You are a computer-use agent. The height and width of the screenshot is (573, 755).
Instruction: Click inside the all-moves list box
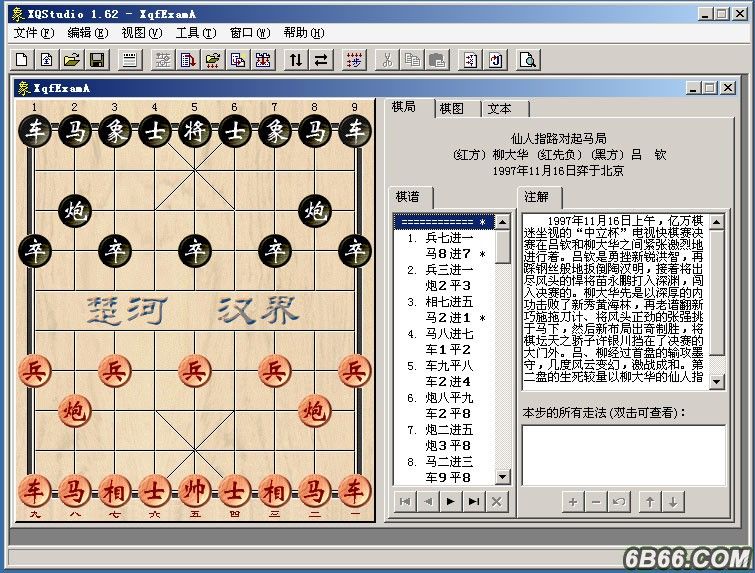[624, 455]
